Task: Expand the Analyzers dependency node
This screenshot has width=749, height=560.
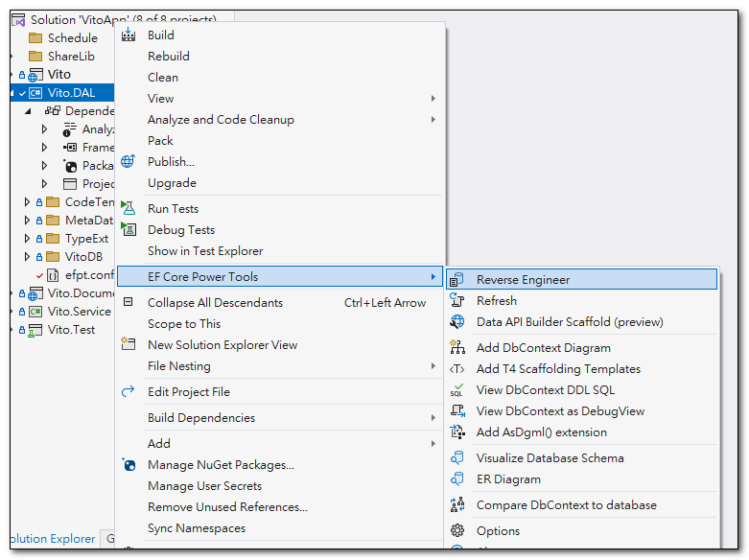Action: pyautogui.click(x=44, y=129)
